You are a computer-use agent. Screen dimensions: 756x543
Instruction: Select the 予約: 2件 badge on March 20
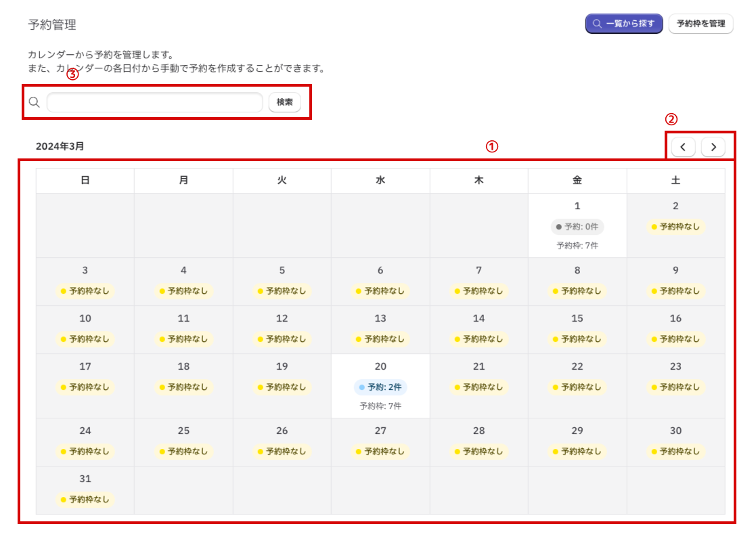click(380, 387)
